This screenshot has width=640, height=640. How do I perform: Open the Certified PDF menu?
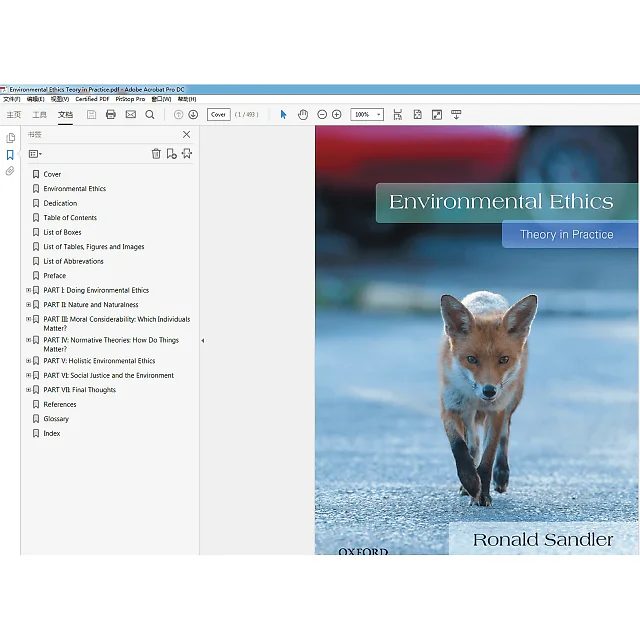92,99
